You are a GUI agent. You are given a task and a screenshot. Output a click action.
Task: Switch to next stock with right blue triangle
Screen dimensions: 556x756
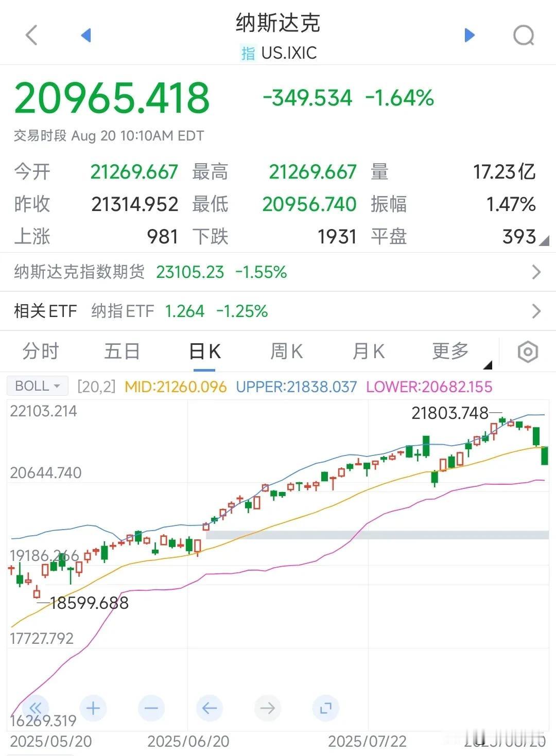(x=469, y=35)
